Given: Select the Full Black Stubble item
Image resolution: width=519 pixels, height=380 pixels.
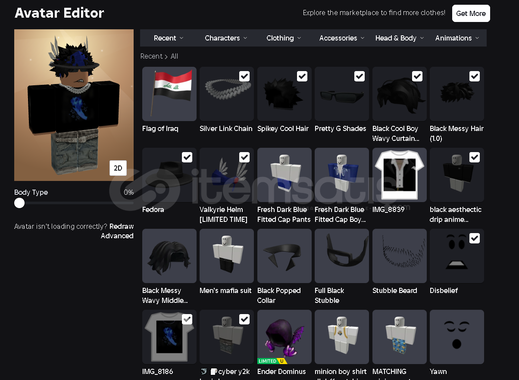Looking at the screenshot, I should 342,256.
